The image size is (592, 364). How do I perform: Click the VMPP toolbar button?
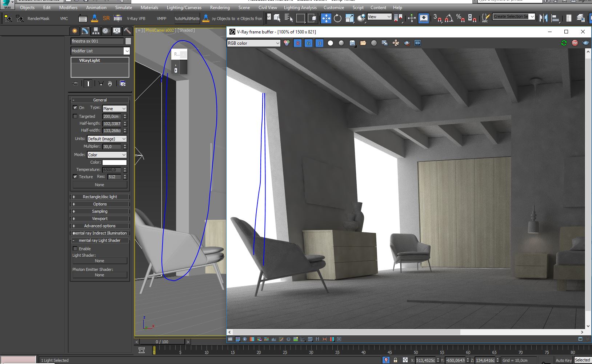pos(161,18)
